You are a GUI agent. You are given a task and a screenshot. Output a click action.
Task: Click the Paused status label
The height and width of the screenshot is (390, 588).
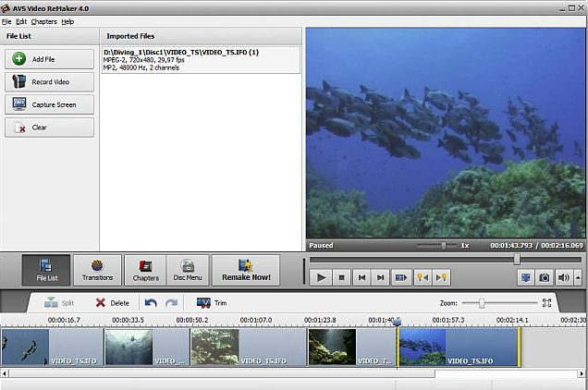point(321,245)
